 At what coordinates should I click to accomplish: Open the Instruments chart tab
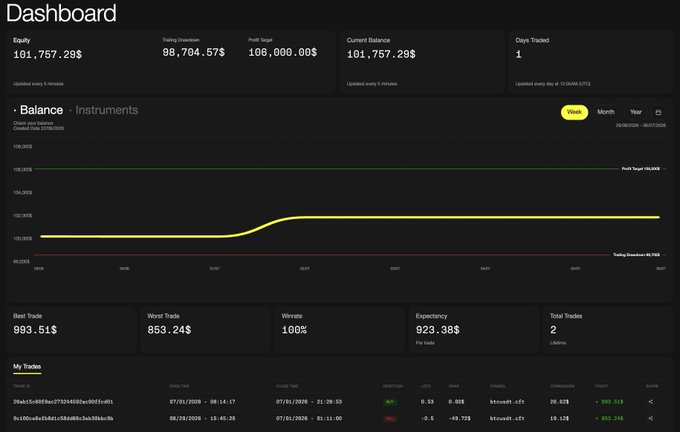tap(107, 110)
